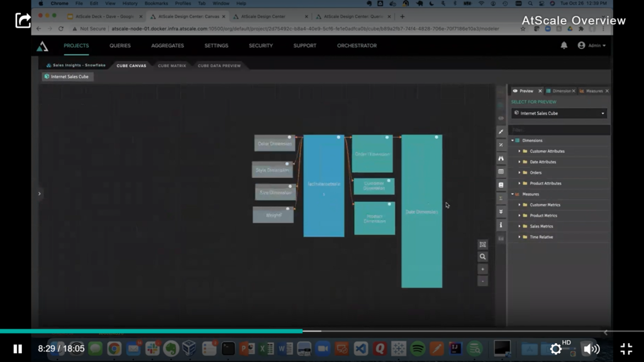Select the Weight dimension node
The height and width of the screenshot is (362, 644).
pos(273,215)
